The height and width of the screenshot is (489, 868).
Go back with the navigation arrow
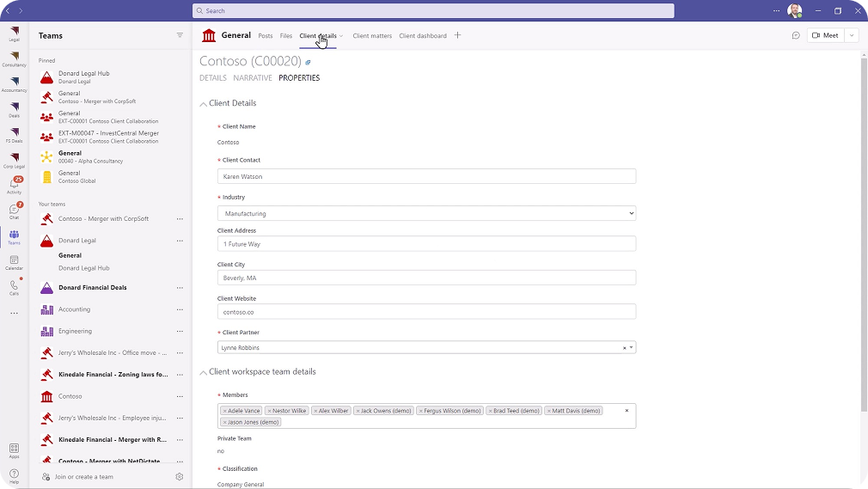point(8,10)
